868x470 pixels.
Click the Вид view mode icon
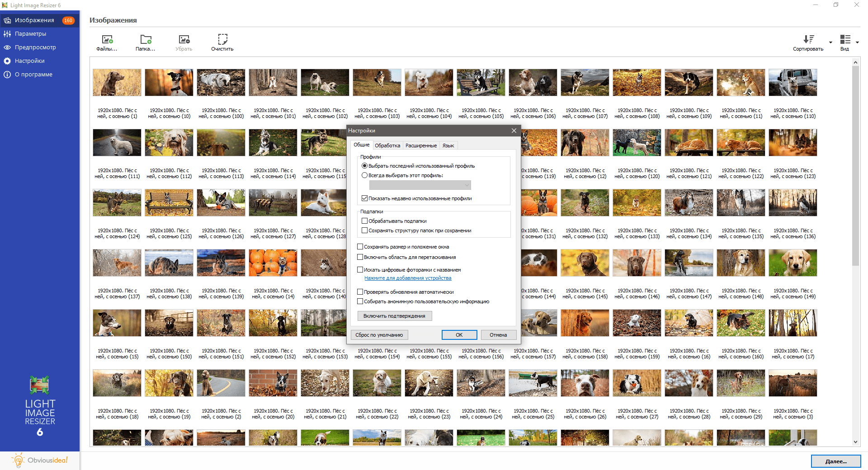[845, 39]
